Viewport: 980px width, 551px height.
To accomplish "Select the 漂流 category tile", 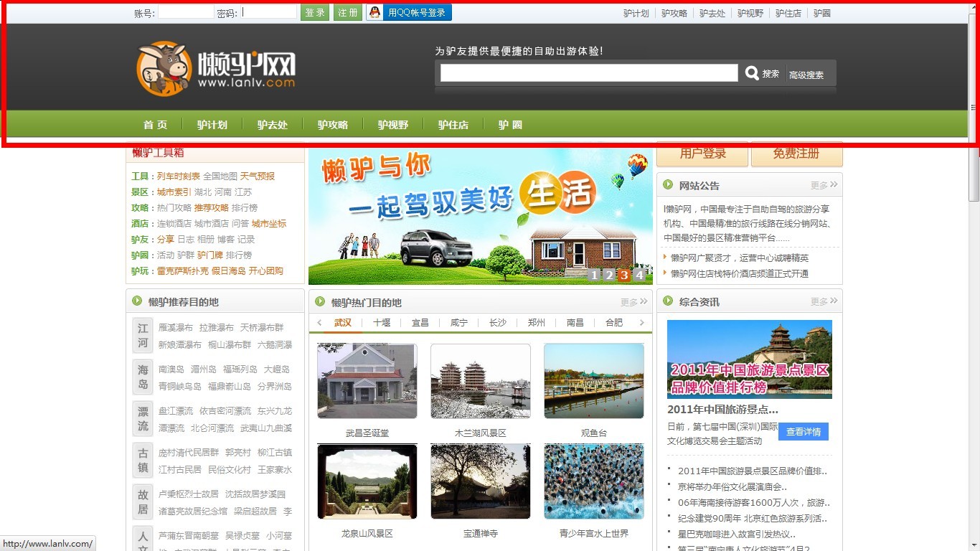I will 143,419.
